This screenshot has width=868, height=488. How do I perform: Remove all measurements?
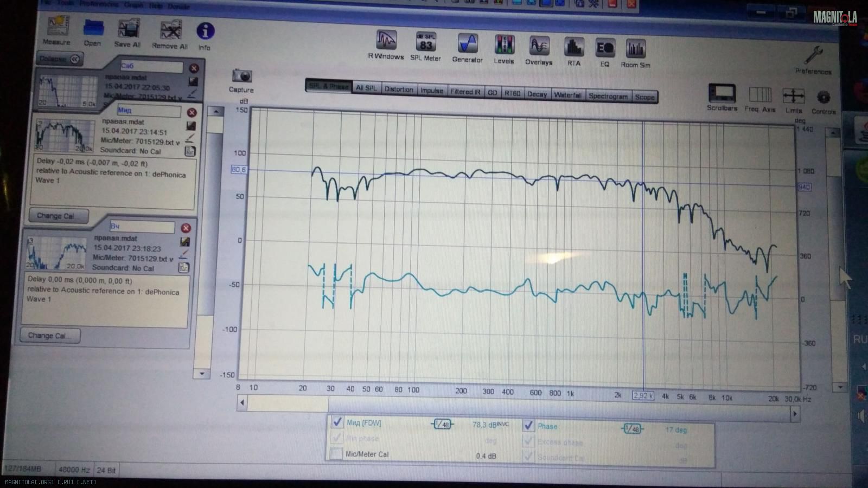point(170,35)
